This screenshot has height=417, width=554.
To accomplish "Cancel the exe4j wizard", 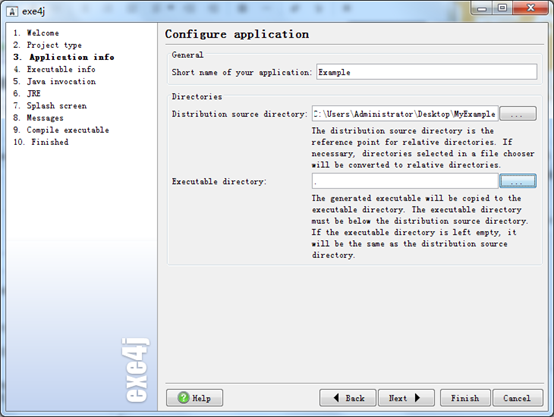I will coord(517,398).
